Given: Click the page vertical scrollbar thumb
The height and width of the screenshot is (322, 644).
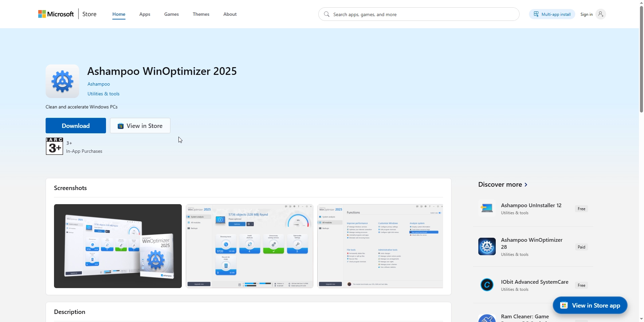Looking at the screenshot, I should tap(641, 59).
